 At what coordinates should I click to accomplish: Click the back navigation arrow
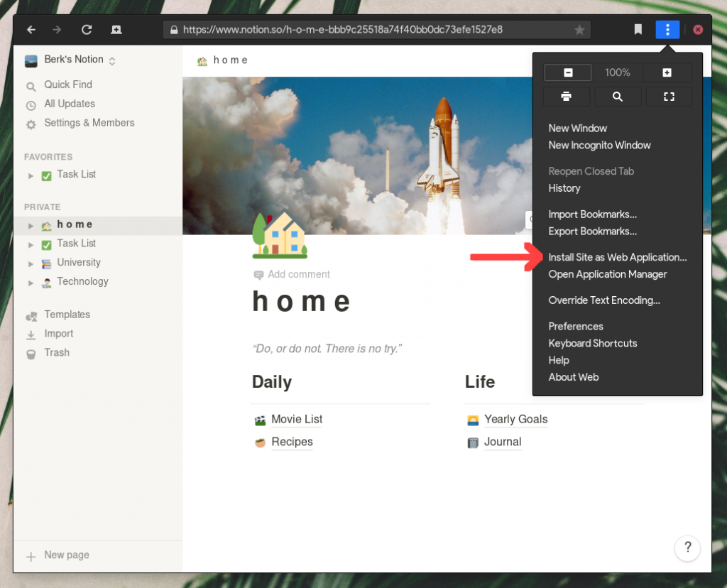[x=31, y=30]
